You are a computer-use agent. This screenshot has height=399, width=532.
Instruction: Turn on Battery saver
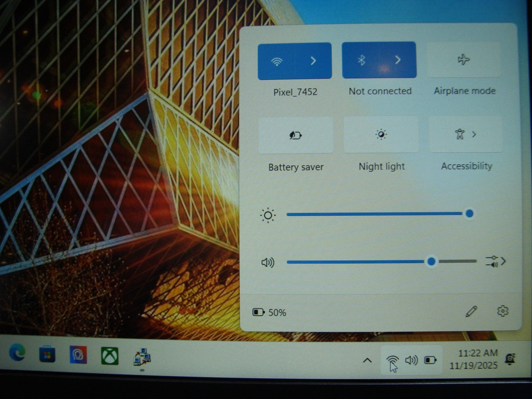[295, 135]
